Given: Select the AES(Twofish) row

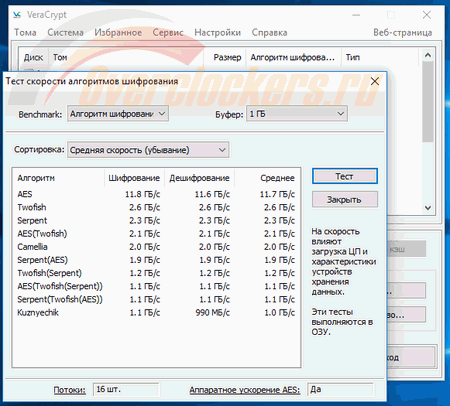Looking at the screenshot, I should click(156, 234).
